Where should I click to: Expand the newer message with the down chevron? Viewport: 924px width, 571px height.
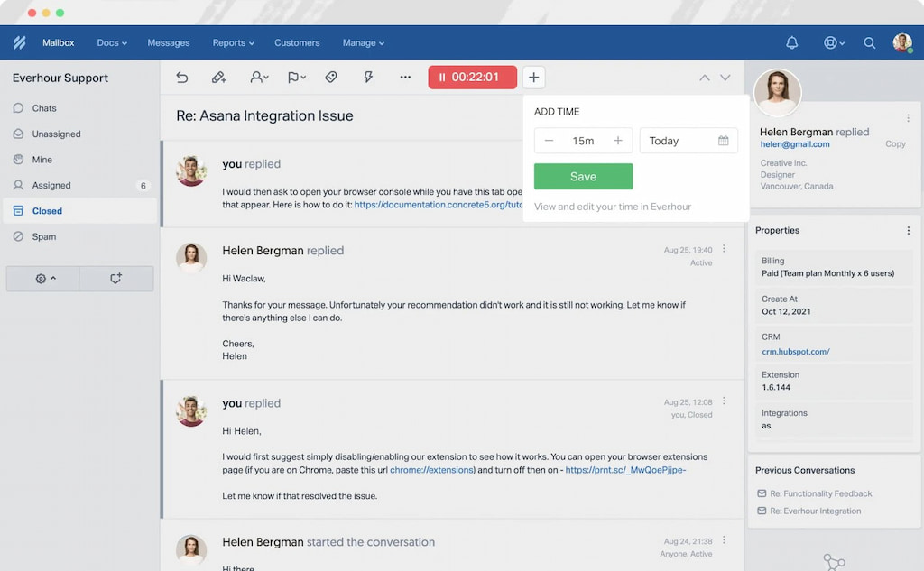725,78
